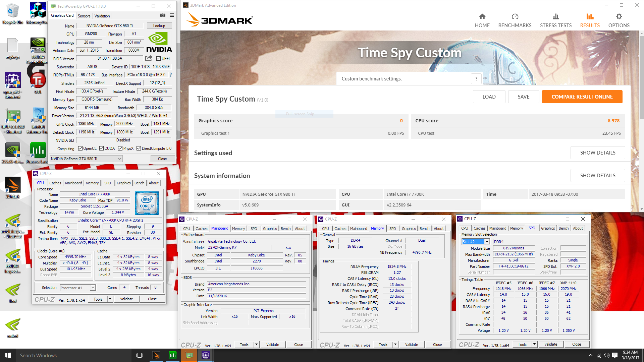Open the Tools dropdown arrow in CPU-Z Memory window
Image resolution: width=644 pixels, height=362 pixels.
(x=395, y=345)
